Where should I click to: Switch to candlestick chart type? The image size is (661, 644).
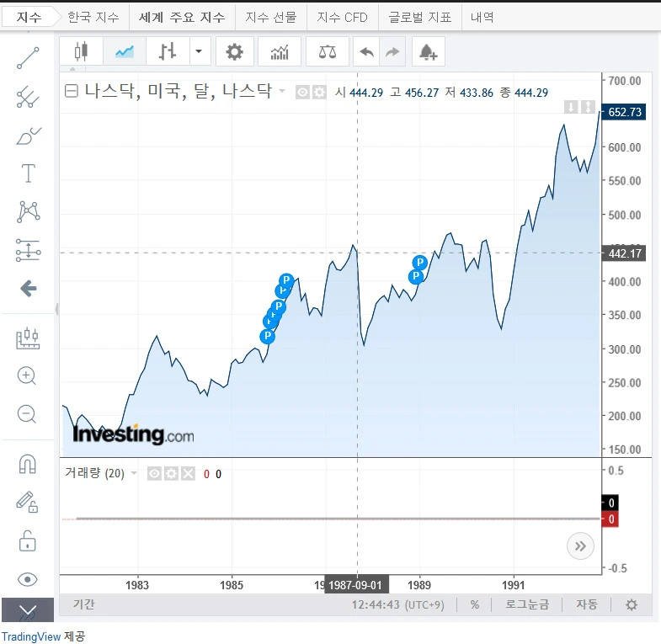[81, 51]
